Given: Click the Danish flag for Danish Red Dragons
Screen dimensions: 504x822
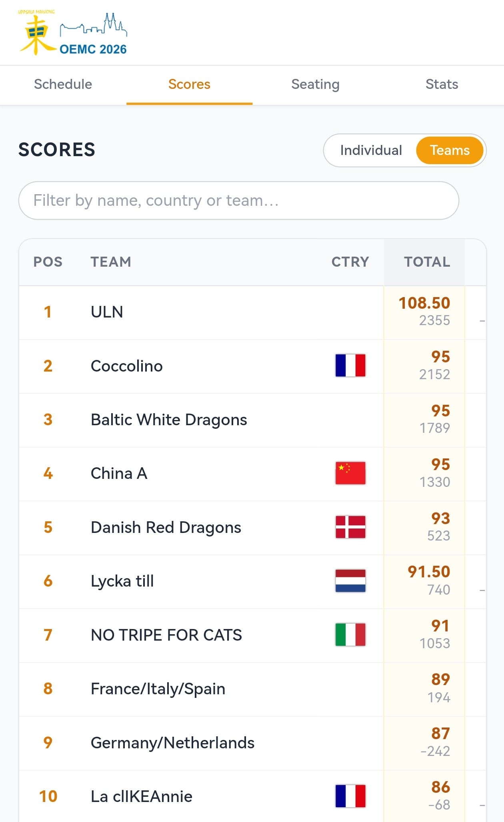Looking at the screenshot, I should 350,527.
